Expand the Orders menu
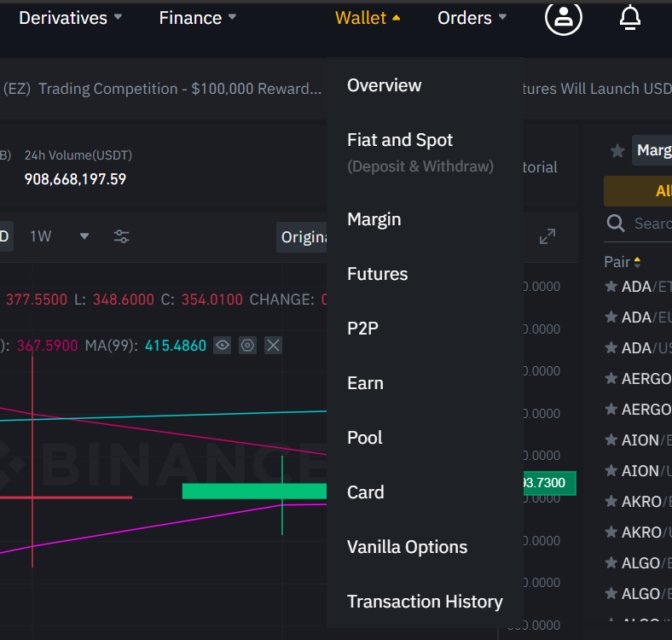 tap(472, 18)
